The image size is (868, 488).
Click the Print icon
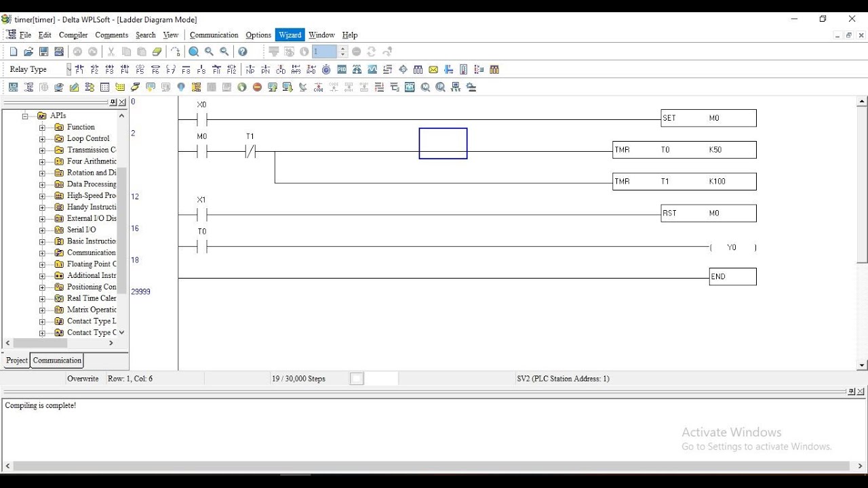pyautogui.click(x=59, y=52)
